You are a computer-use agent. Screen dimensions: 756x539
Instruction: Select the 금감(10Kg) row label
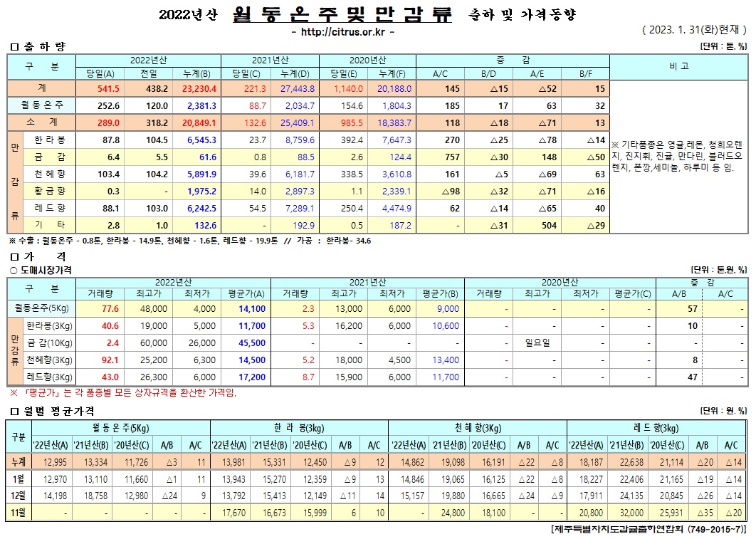coord(50,342)
